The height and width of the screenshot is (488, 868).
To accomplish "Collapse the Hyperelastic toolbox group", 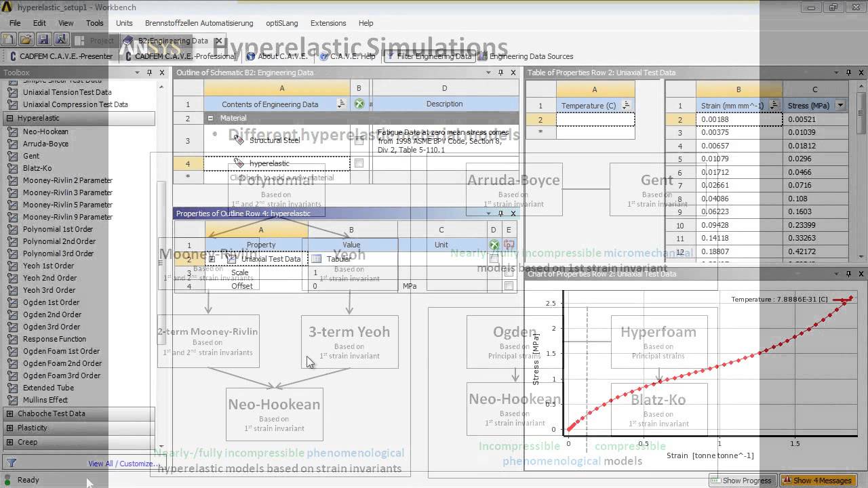I will pyautogui.click(x=10, y=118).
